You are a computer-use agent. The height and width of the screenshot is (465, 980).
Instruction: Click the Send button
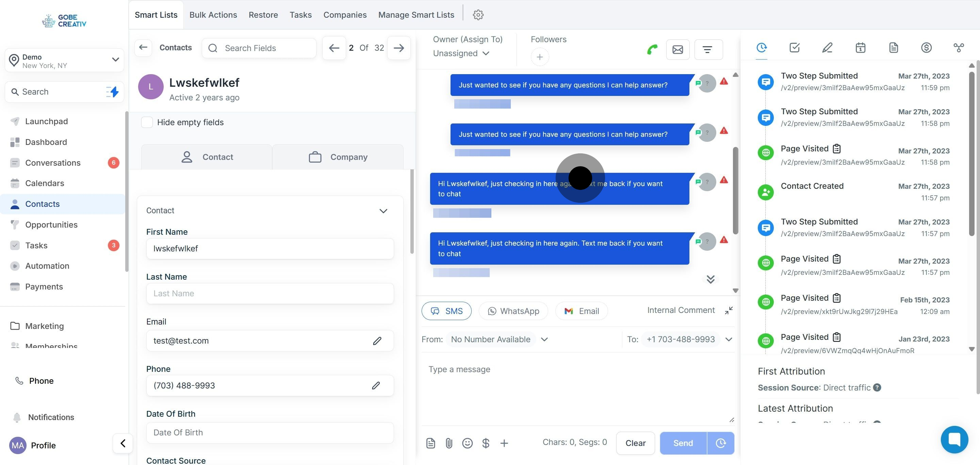click(x=683, y=443)
